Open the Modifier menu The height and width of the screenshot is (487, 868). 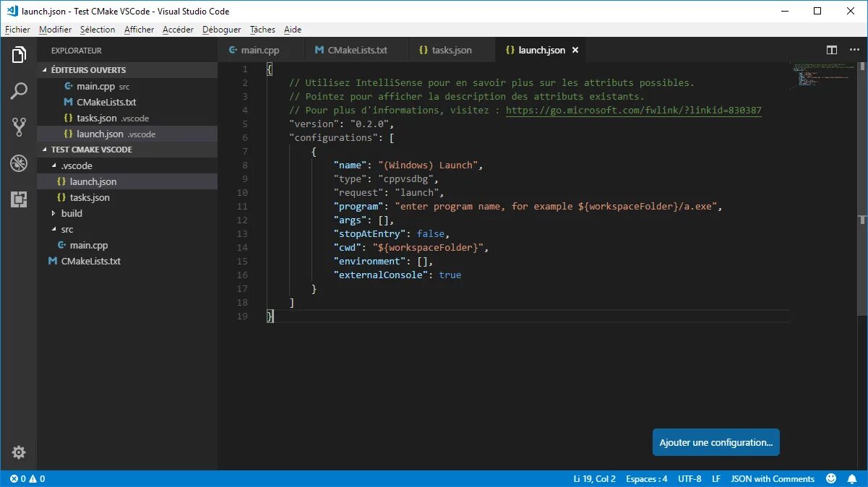56,30
